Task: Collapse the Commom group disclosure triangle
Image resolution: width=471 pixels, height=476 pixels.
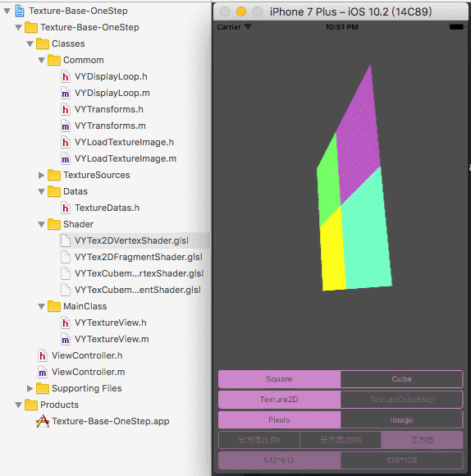Action: pos(42,61)
